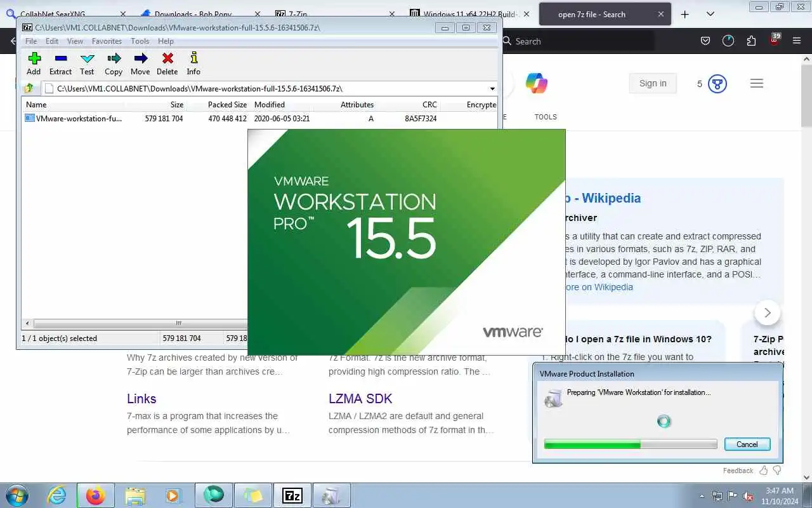Click the Test toolbar icon in 7-Zip
Screen dimensions: 812x508
(x=87, y=63)
